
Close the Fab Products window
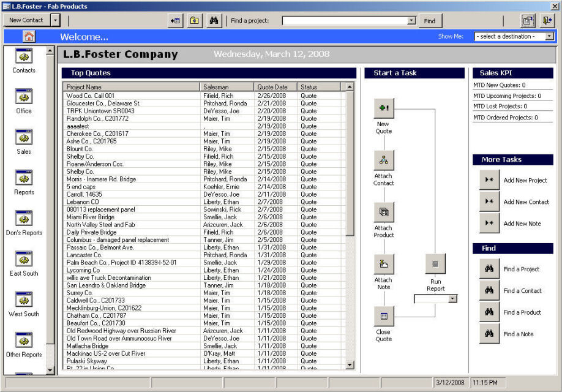(x=554, y=6)
